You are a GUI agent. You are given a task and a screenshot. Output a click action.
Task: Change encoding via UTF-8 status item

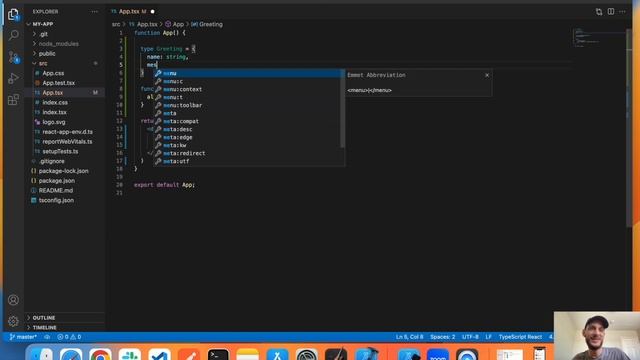click(x=470, y=337)
